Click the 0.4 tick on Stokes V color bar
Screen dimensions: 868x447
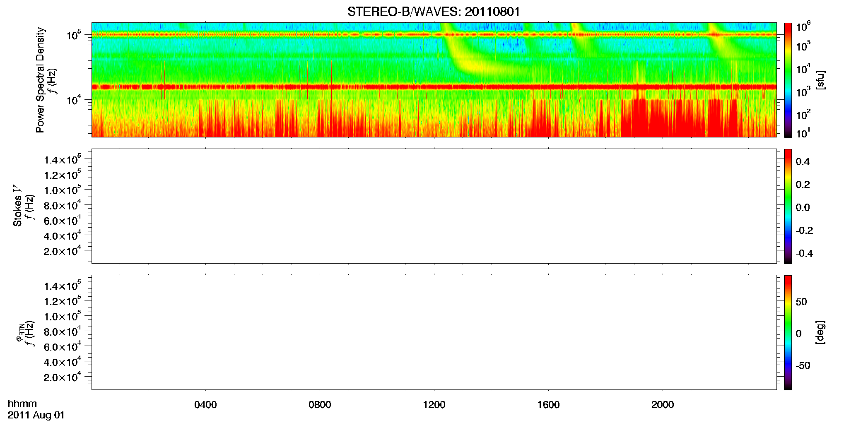coord(803,162)
